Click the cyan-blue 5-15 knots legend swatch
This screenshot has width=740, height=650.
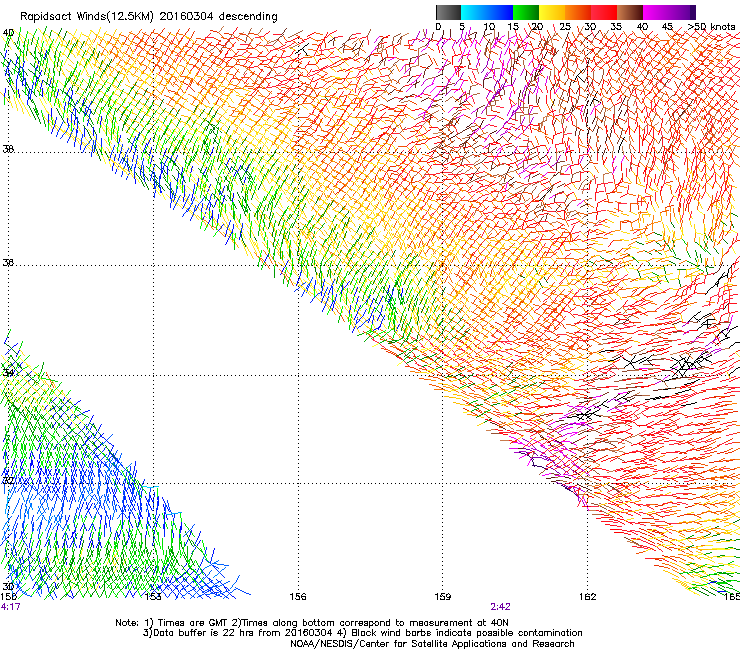pos(487,12)
